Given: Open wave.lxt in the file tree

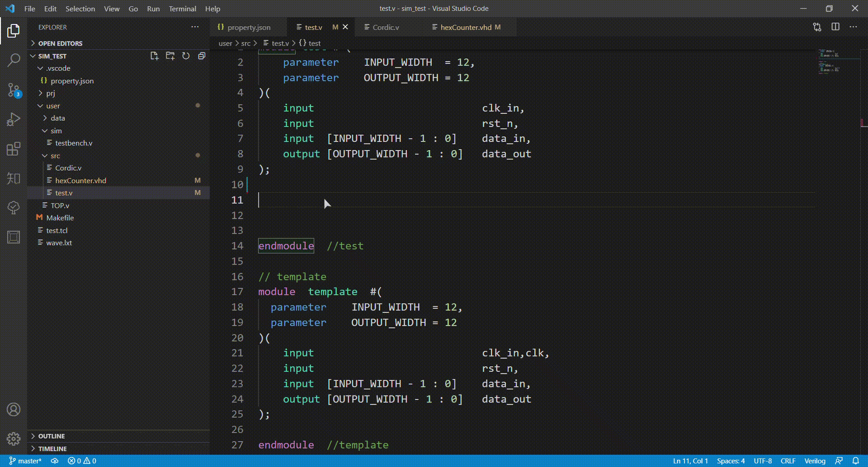Looking at the screenshot, I should click(118, 243).
